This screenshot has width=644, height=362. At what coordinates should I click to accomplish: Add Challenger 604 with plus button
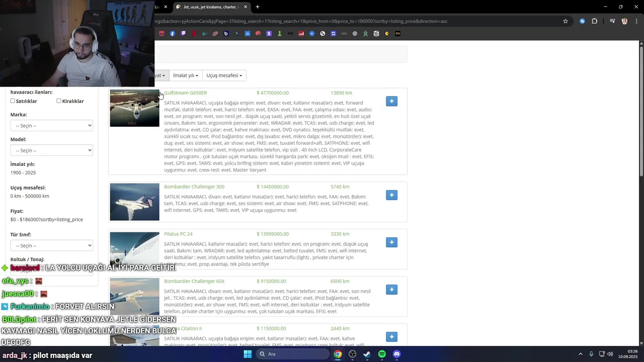pos(391,290)
